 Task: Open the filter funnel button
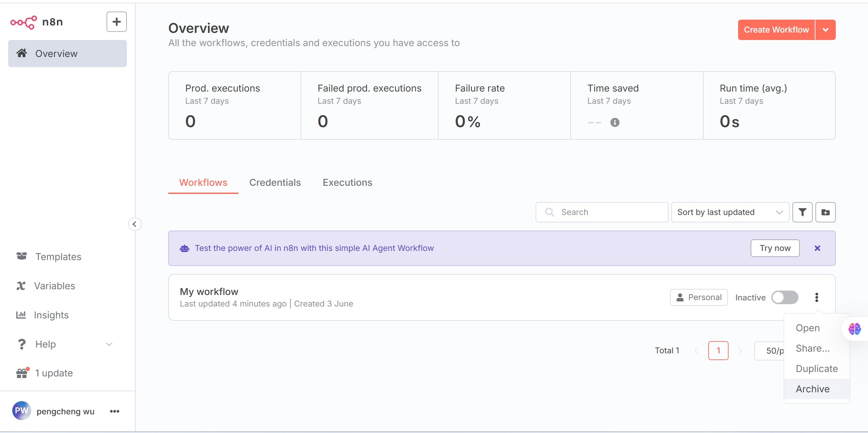[x=802, y=212]
